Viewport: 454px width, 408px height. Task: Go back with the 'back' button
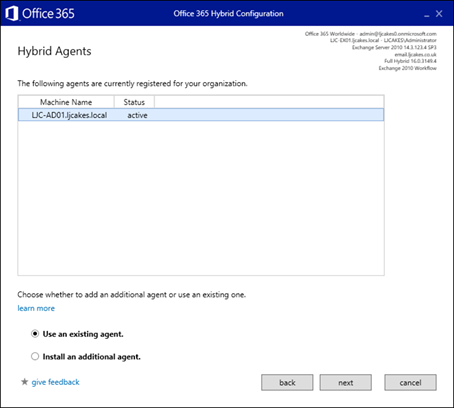point(287,382)
